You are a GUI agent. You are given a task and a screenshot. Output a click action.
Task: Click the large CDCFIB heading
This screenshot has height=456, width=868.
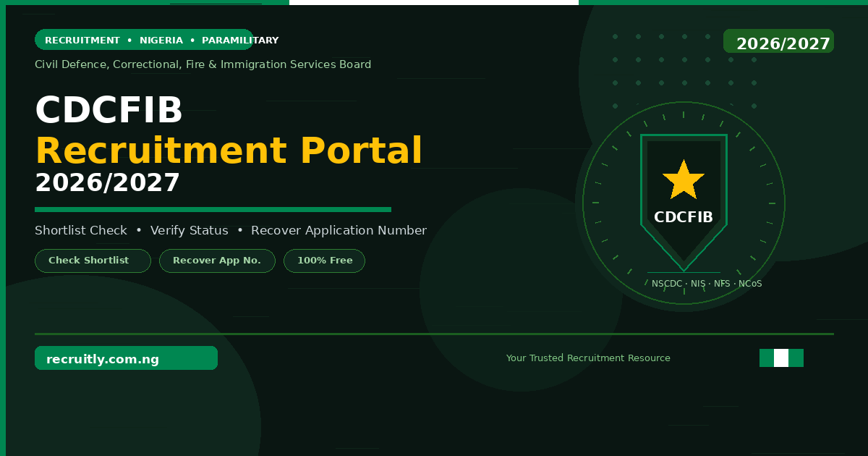109,111
